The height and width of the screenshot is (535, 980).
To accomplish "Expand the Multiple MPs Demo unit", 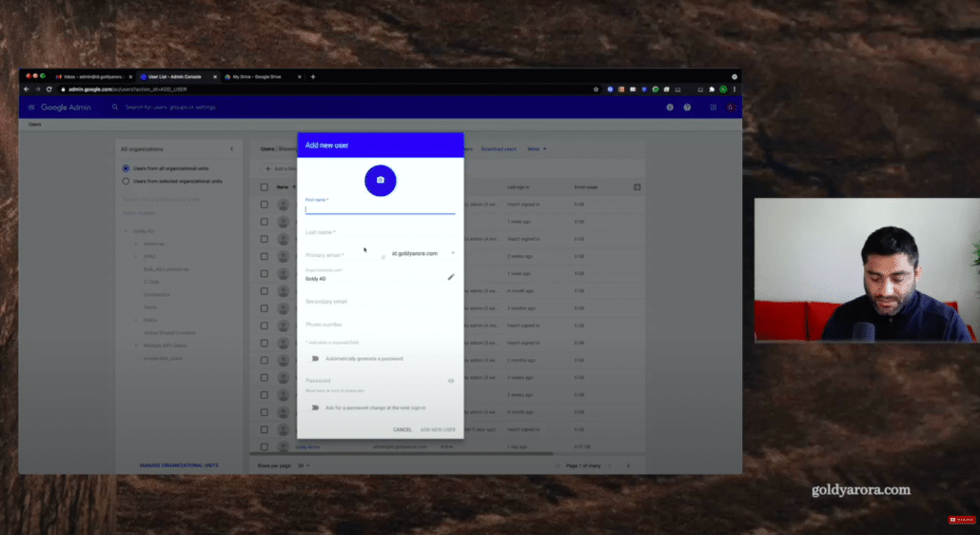I will point(136,346).
